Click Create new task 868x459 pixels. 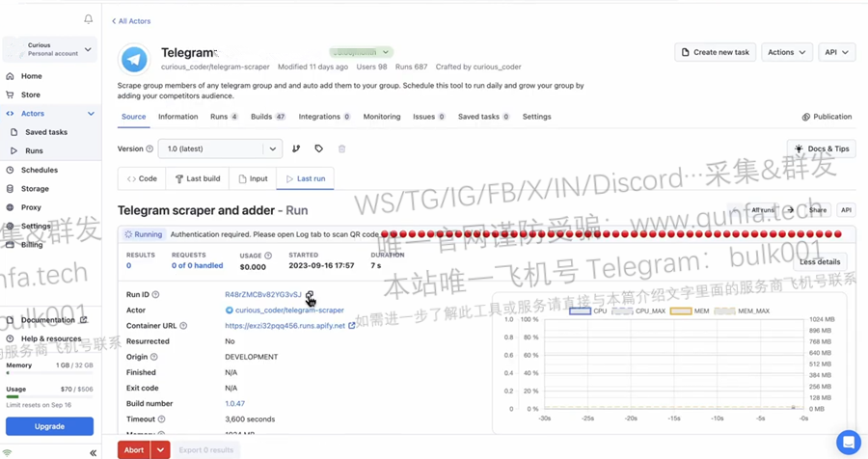click(716, 52)
